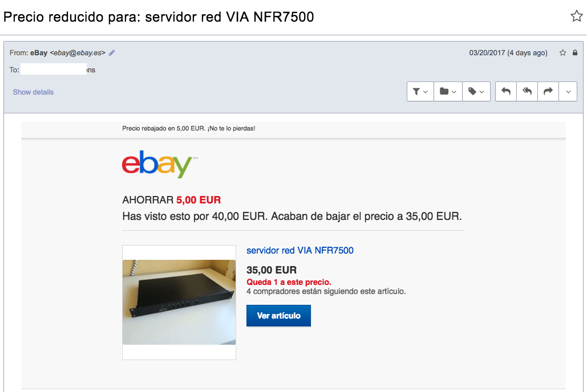The width and height of the screenshot is (587, 392).
Task: Click the lock encryption icon
Action: (575, 53)
